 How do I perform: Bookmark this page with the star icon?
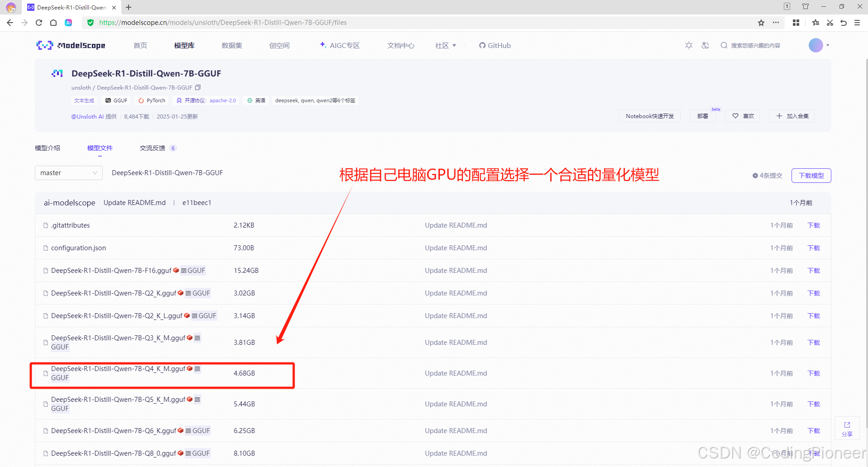(x=761, y=23)
